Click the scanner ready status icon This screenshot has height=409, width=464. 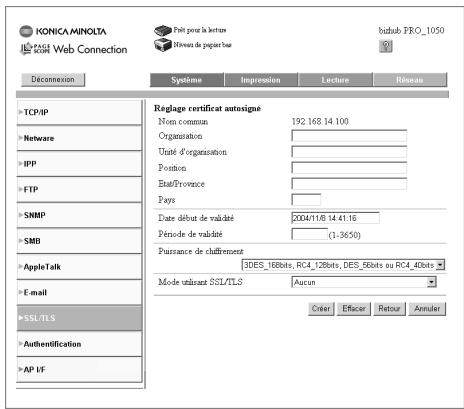coord(163,30)
